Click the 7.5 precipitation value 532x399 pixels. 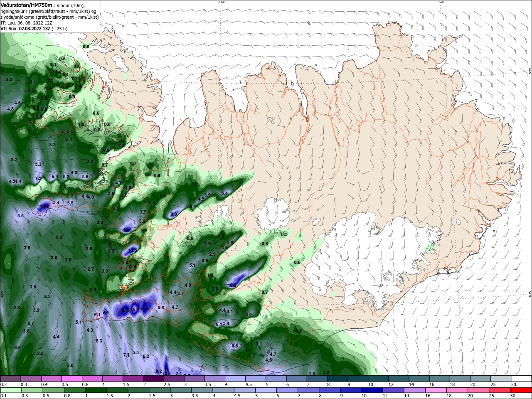(x=38, y=179)
